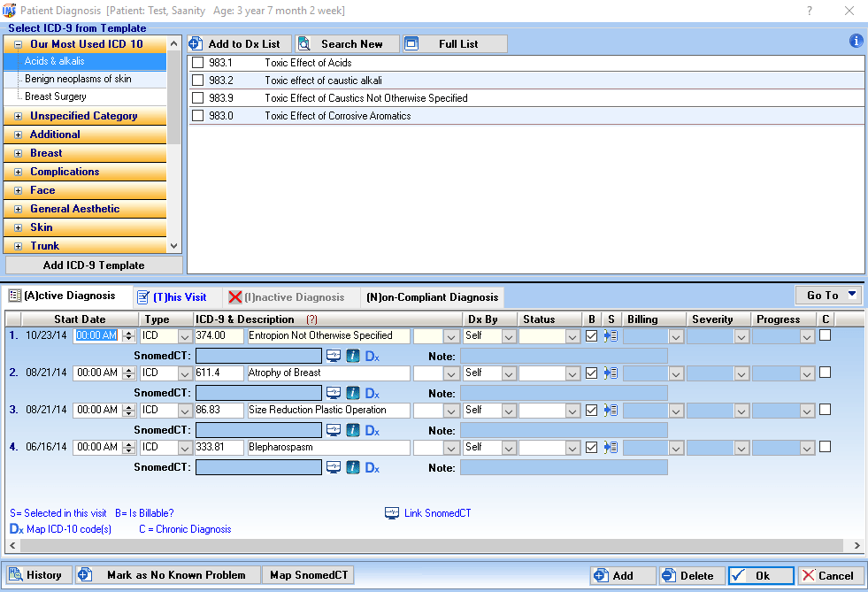
Task: Expand the General Aesthetic category
Action: coord(19,210)
